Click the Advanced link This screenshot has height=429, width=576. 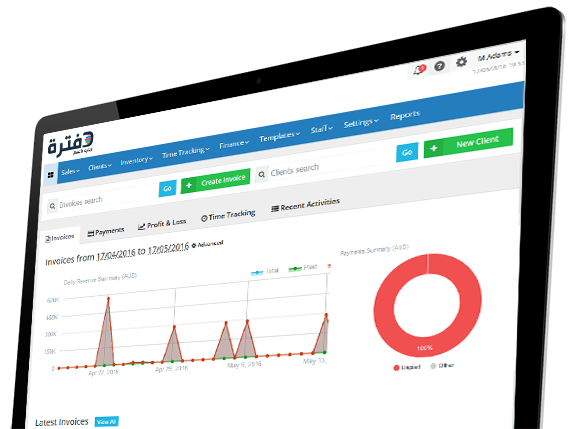pyautogui.click(x=210, y=244)
